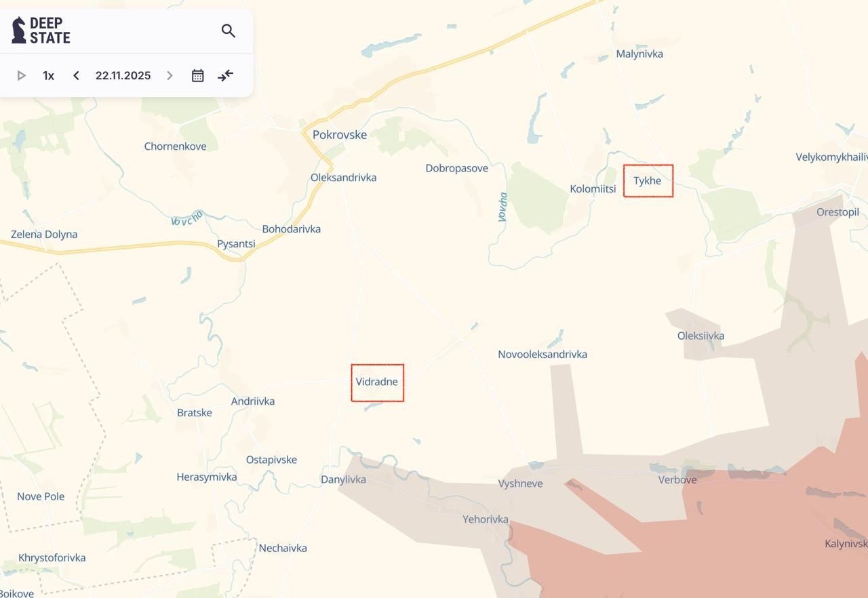Select the Tykhe highlighted settlement box

point(648,181)
